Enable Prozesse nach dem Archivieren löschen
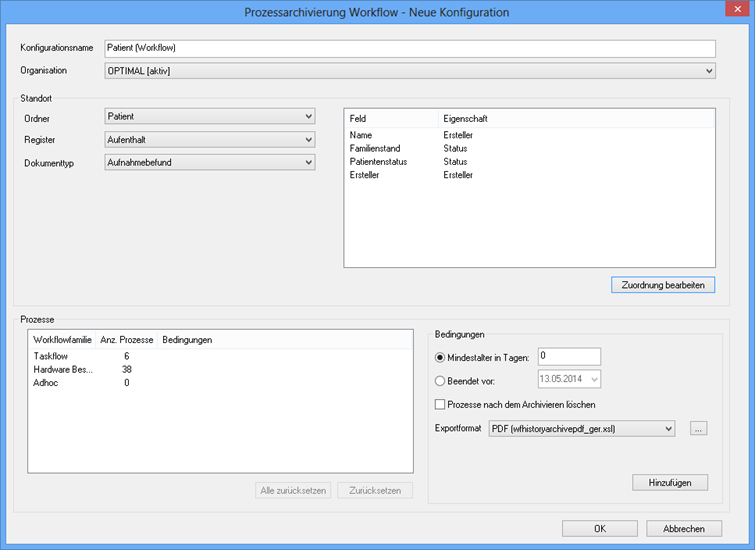Image resolution: width=755 pixels, height=550 pixels. click(441, 404)
